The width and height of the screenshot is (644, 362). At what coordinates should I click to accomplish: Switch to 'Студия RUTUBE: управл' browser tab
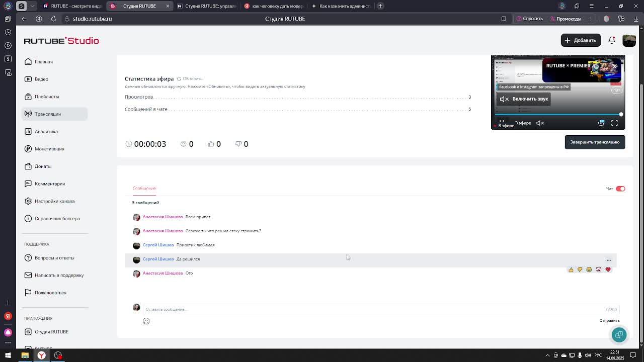[x=206, y=6]
